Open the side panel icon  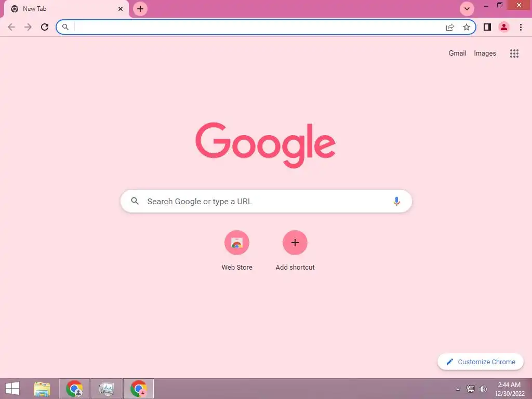click(487, 27)
